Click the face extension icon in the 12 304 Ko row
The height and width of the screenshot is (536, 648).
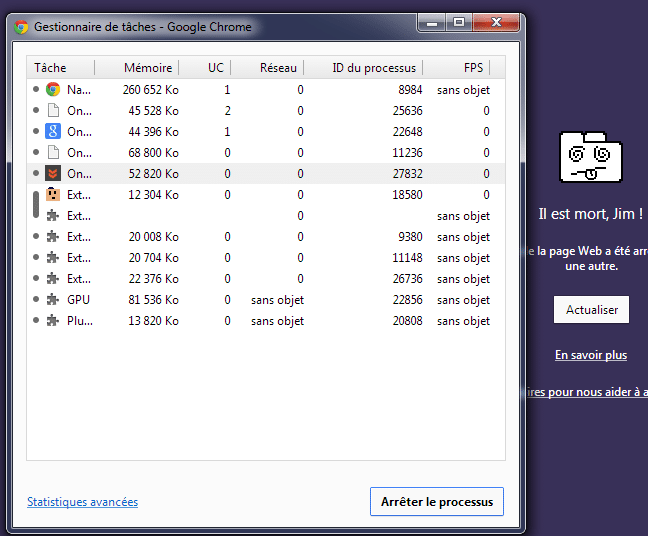[53, 195]
